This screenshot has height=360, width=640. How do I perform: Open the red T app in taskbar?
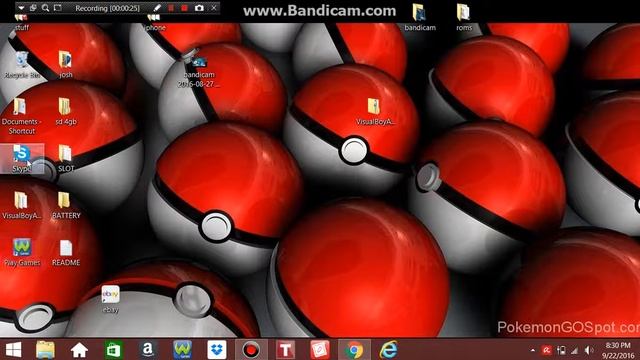pos(285,350)
